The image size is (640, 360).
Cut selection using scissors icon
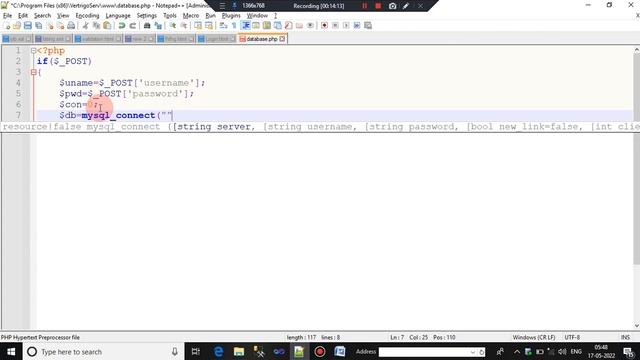(85, 25)
